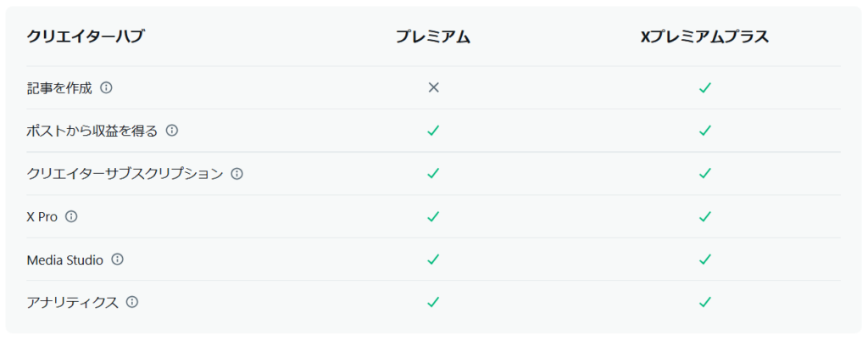The height and width of the screenshot is (341, 868).
Task: Select the Xプレミアムプラス column header
Action: [x=704, y=37]
